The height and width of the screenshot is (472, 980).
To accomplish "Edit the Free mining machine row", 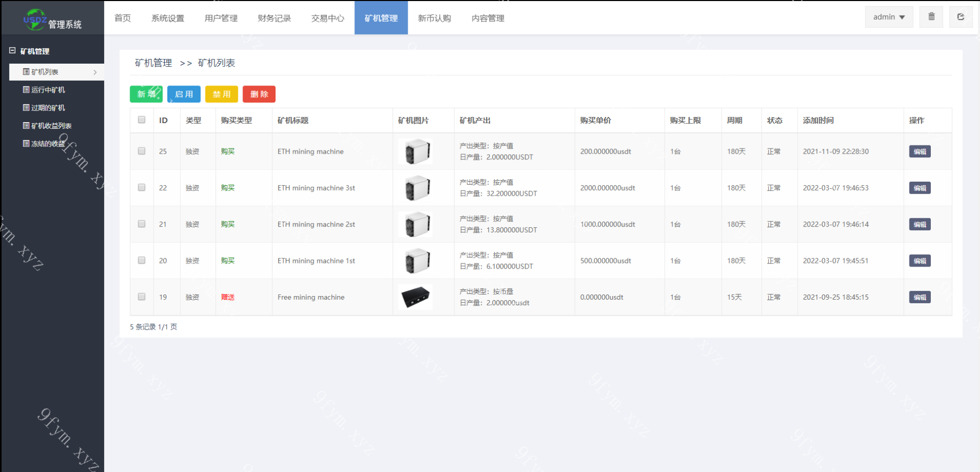I will 920,297.
